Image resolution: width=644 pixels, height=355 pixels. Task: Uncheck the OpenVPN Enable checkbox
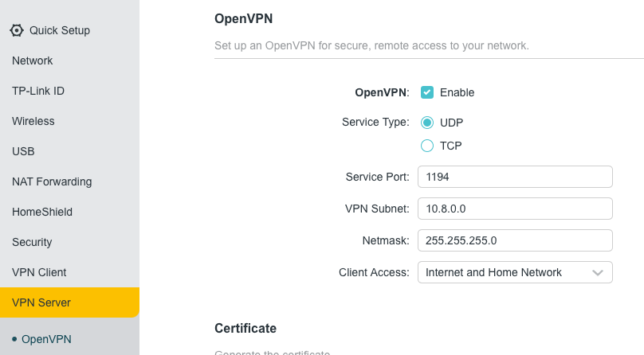(x=427, y=92)
